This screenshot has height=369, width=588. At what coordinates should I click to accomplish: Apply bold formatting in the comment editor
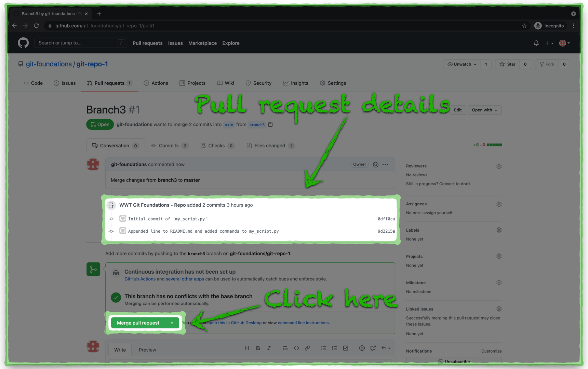tap(258, 348)
